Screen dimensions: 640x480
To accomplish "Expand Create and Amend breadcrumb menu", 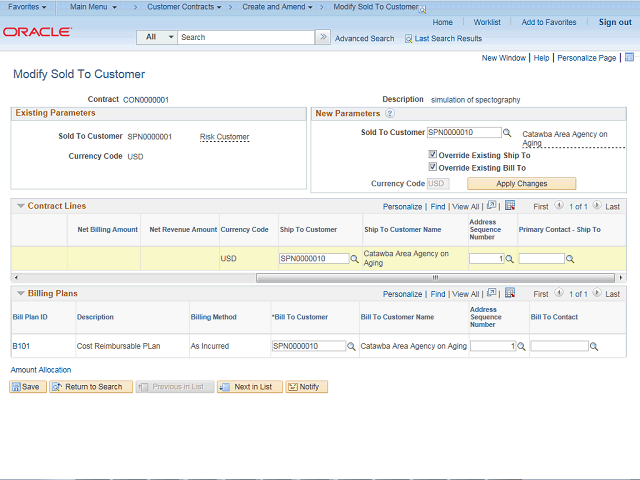I will tap(277, 7).
